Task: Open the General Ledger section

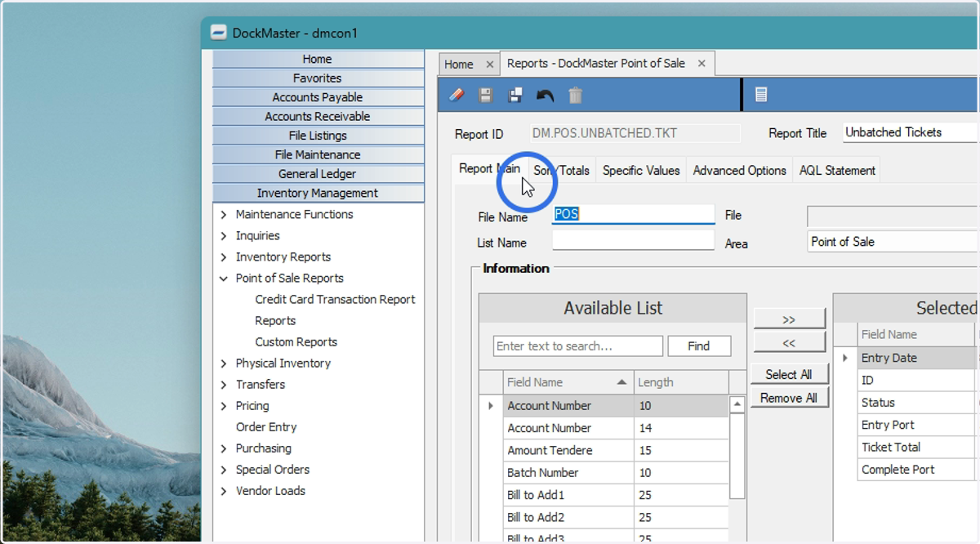Action: click(x=318, y=174)
